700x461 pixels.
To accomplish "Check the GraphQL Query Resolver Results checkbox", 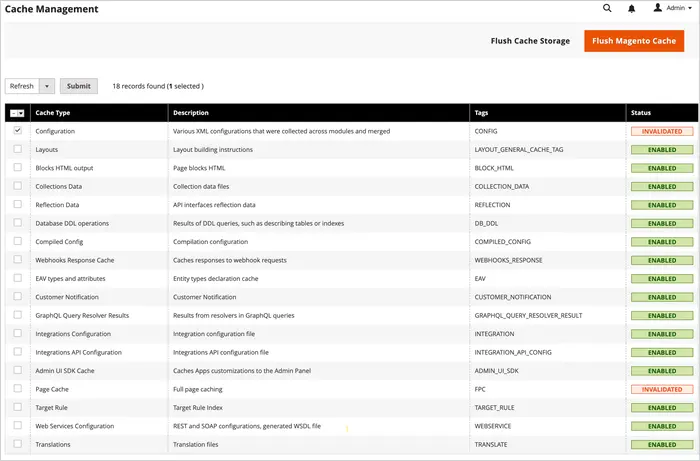I will 17,315.
